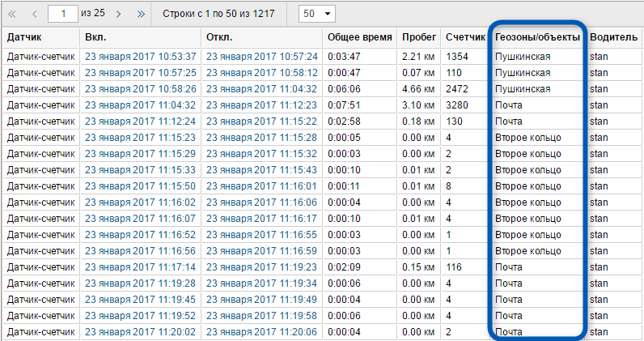Go to the next page
This screenshot has width=644, height=341.
tap(119, 14)
